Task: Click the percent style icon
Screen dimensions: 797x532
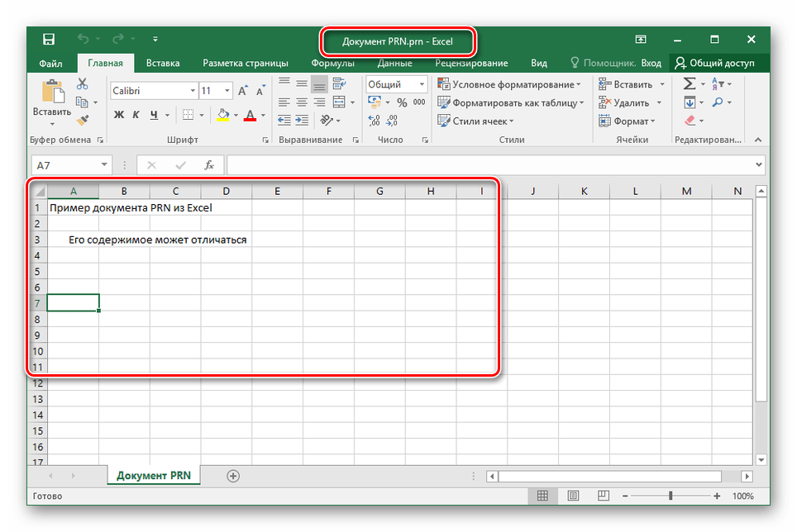Action: (x=402, y=102)
